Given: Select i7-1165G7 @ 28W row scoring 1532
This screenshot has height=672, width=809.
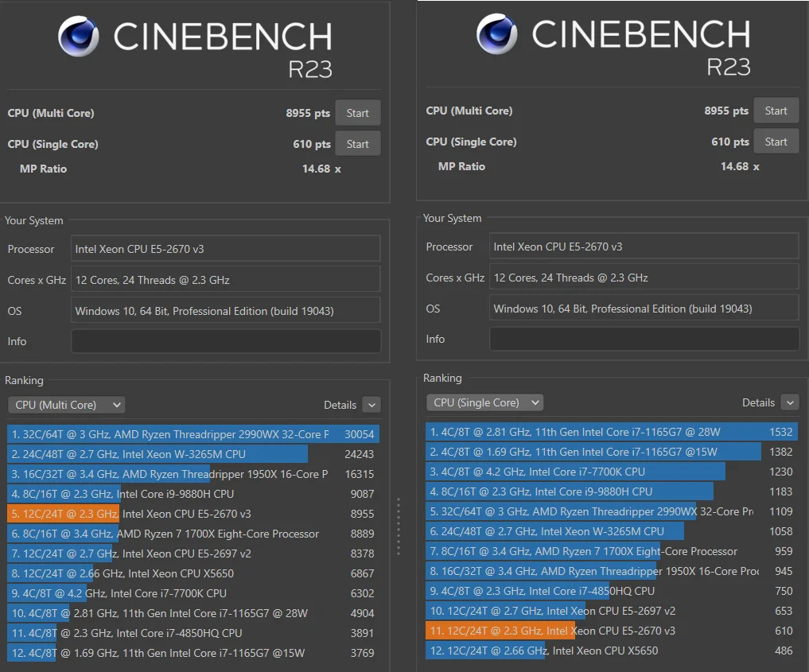Looking at the screenshot, I should tap(612, 432).
